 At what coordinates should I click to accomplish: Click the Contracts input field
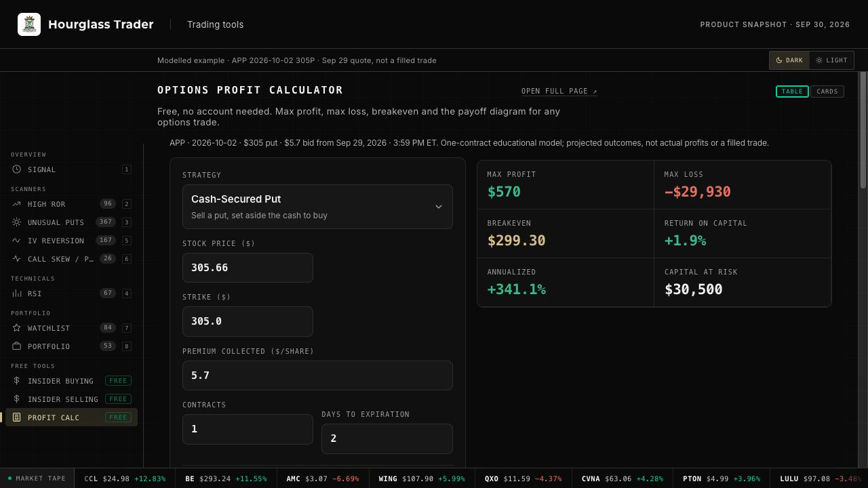[x=248, y=429]
